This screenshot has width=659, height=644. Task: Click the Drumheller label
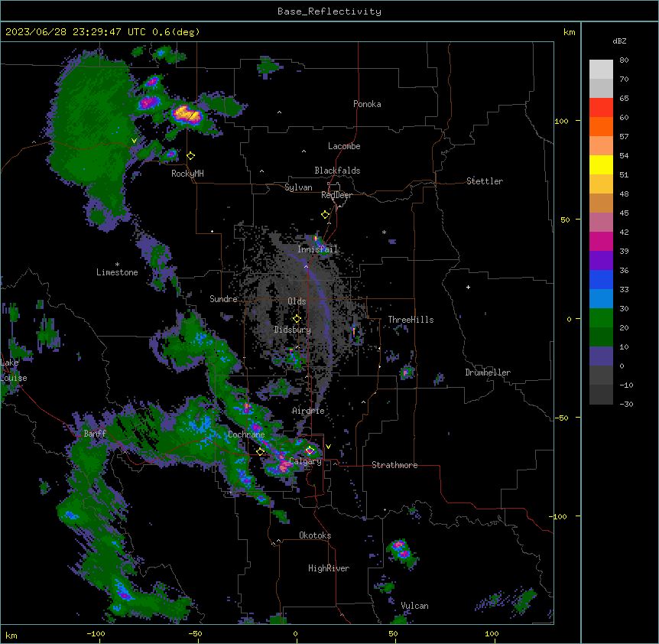tap(488, 372)
